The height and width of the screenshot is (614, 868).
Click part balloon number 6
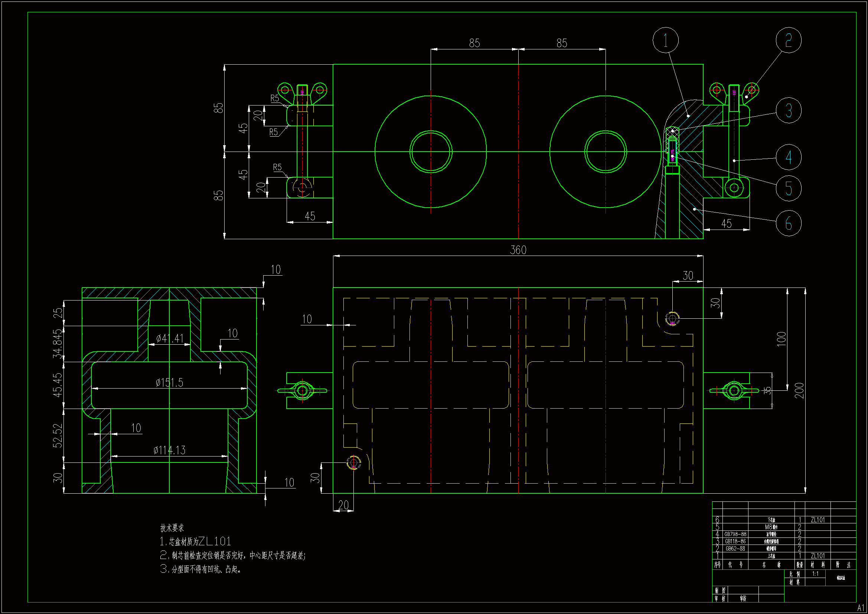coord(788,223)
